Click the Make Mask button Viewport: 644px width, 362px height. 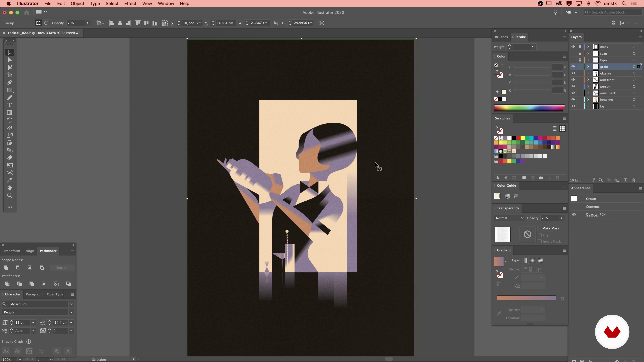[x=551, y=228]
